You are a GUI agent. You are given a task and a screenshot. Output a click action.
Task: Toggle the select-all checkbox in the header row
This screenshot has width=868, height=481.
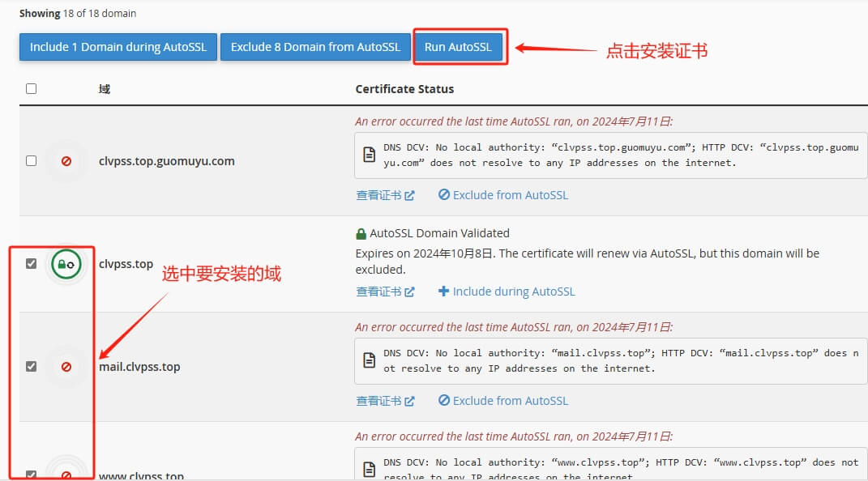(31, 88)
